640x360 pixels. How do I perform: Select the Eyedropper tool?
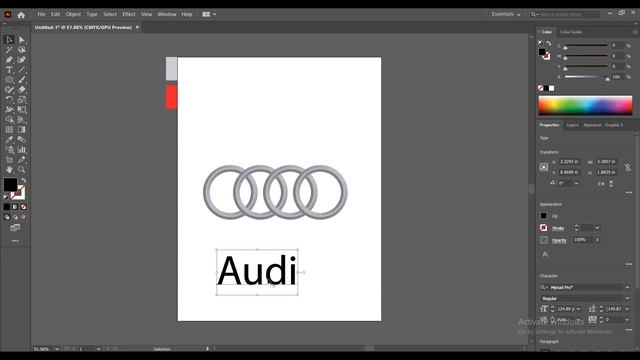9,140
